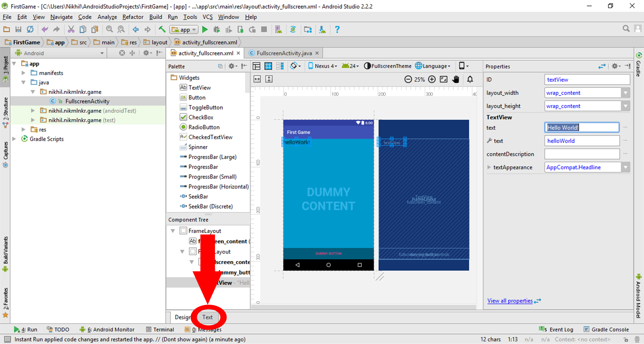Click the Sync Project with Gradle icon
Screen dimensions: 644x344
(x=293, y=30)
